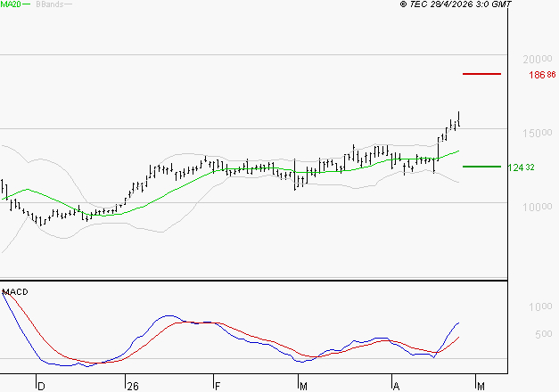The height and width of the screenshot is (392, 559).
Task: Click the D month marker on time axis
Action: 41,387
